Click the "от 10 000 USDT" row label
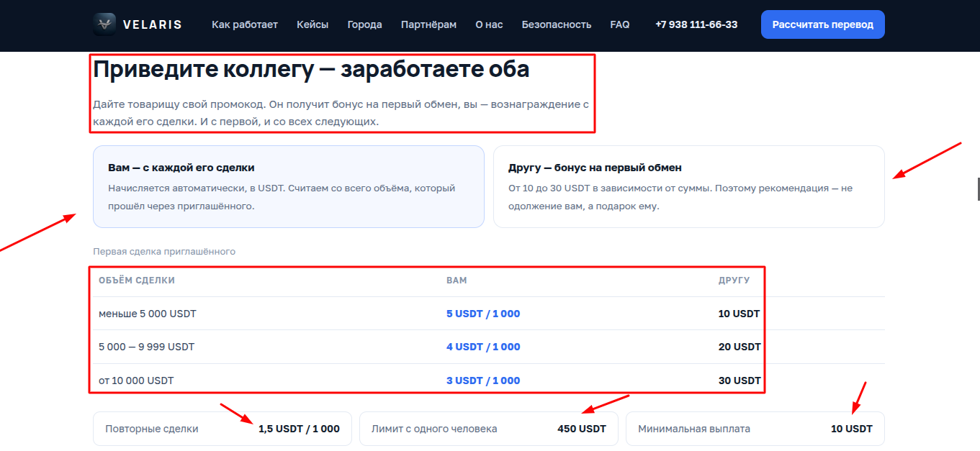980x451 pixels. point(136,381)
